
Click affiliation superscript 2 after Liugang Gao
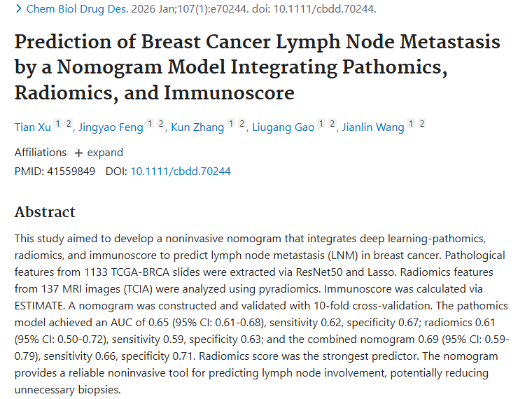tap(332, 124)
